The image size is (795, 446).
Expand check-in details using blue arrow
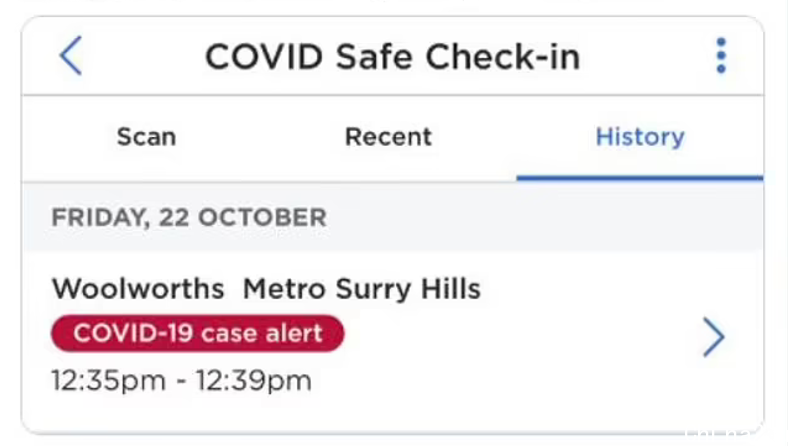click(x=714, y=337)
